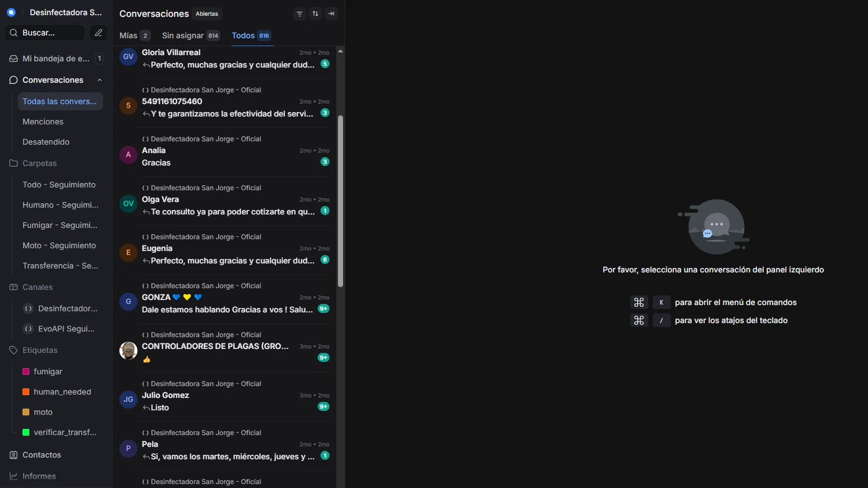Click the conversation list scrollbar thumb
The width and height of the screenshot is (868, 488).
point(340,201)
